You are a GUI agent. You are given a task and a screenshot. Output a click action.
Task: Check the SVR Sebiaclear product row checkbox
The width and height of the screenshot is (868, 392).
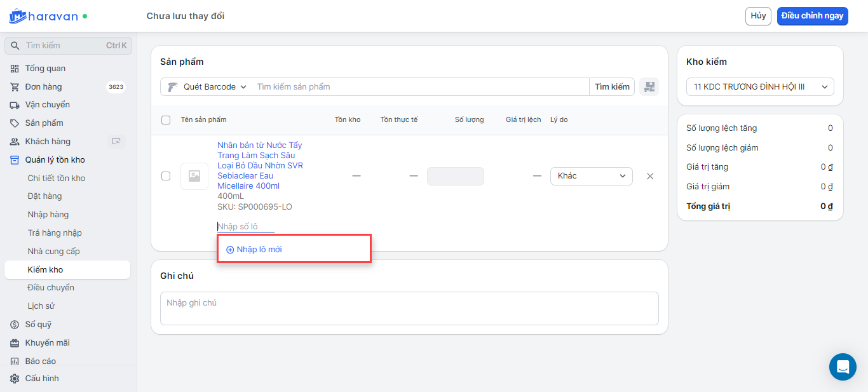166,176
